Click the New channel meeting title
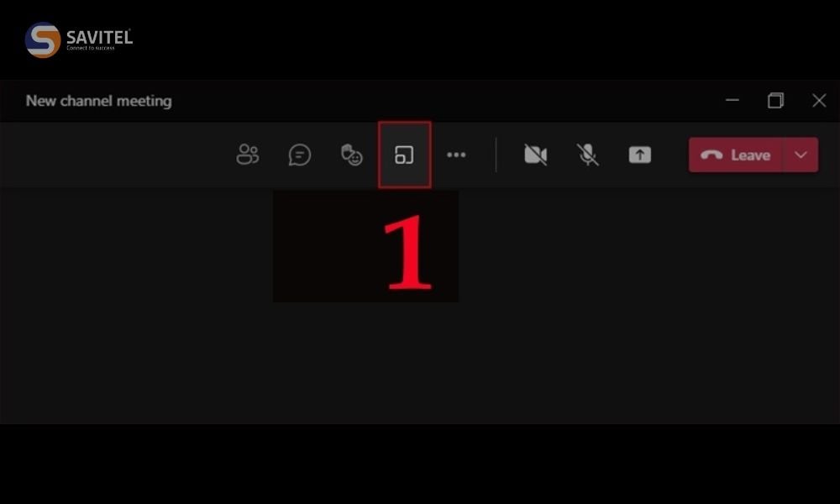This screenshot has height=504, width=840. (x=99, y=101)
